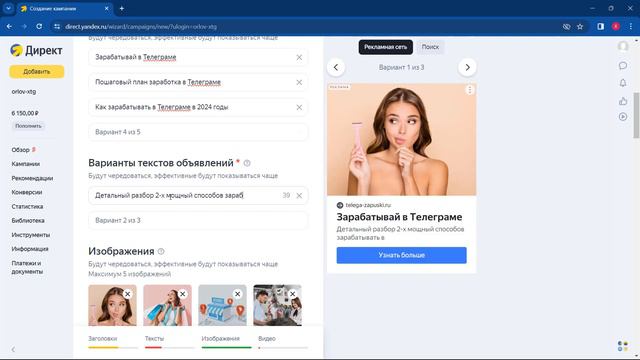
Task: Reload the page
Action: [39, 27]
